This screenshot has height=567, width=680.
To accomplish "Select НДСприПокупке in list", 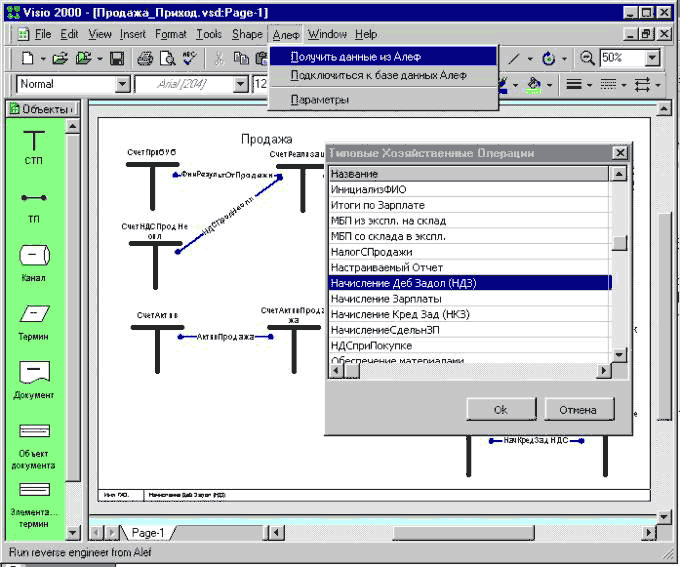I will pyautogui.click(x=469, y=345).
